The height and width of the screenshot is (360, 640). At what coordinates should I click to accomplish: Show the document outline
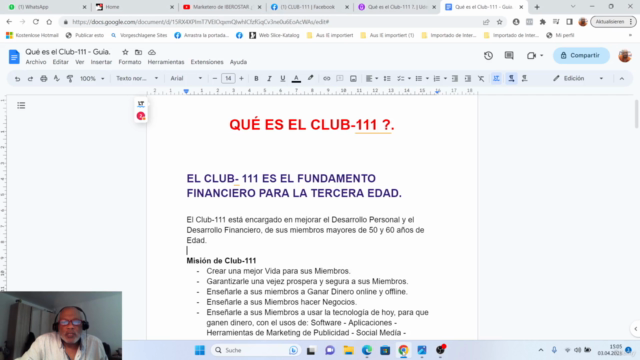pyautogui.click(x=21, y=106)
